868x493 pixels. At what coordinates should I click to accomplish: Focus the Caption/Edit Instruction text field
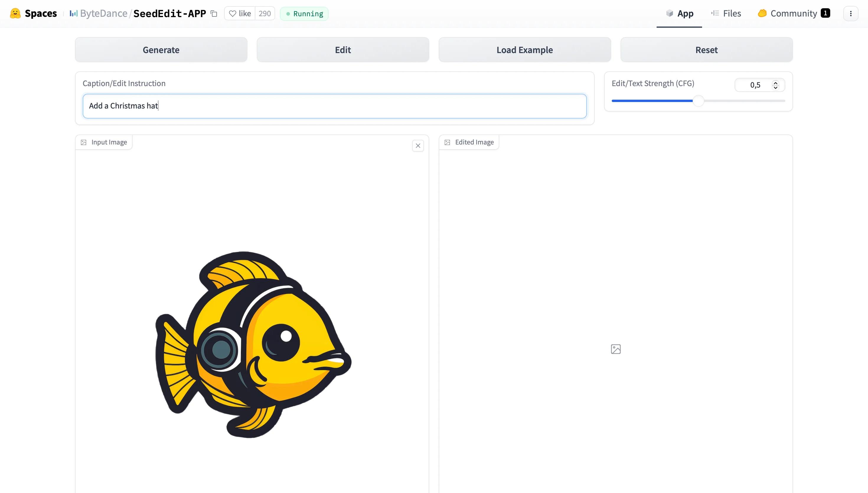coord(335,106)
